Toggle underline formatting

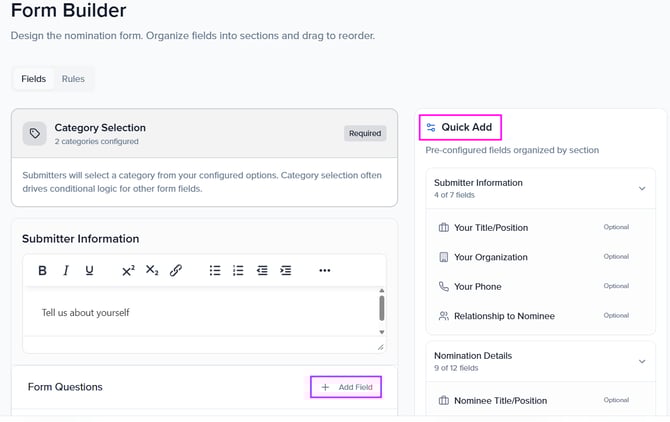(x=90, y=271)
